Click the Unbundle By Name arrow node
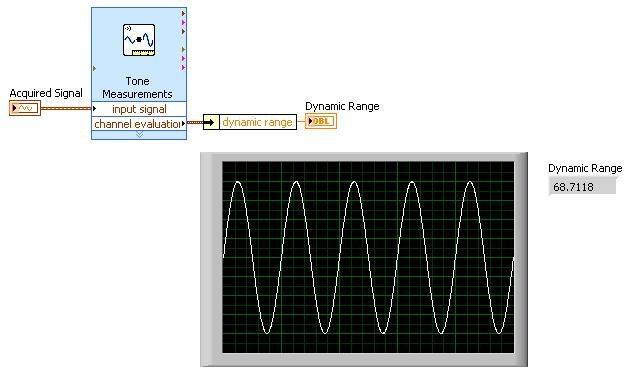 point(211,122)
